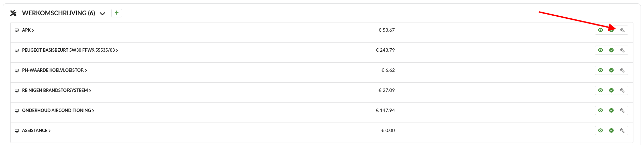
Task: Toggle eye visibility for PH-WAARDE KOELVLOEISTOF row
Action: pos(600,70)
